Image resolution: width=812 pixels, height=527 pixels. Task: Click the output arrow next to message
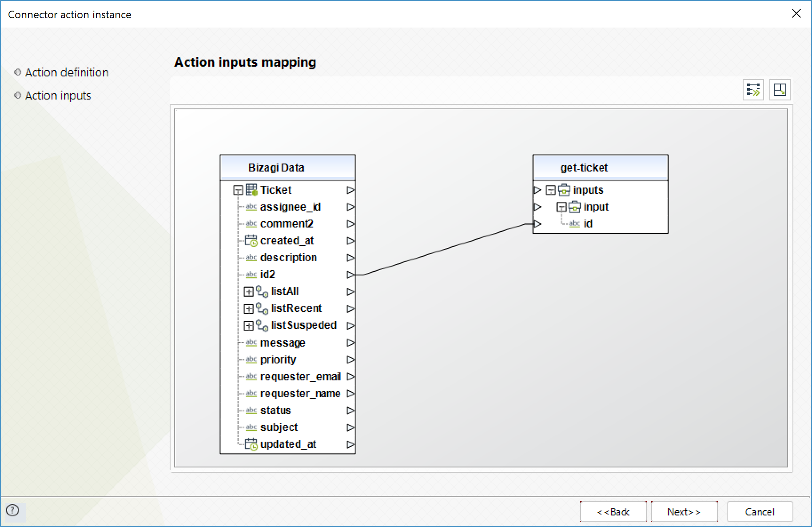pyautogui.click(x=351, y=343)
